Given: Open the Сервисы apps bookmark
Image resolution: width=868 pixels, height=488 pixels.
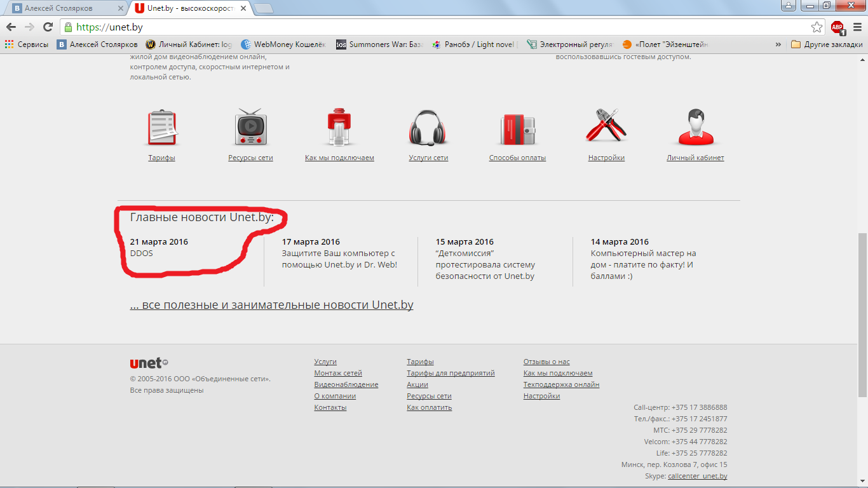Looking at the screenshot, I should (x=27, y=44).
